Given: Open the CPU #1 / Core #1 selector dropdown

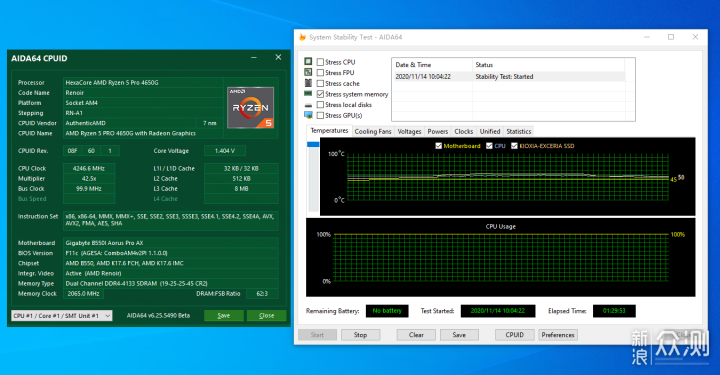Looking at the screenshot, I should pyautogui.click(x=62, y=316).
